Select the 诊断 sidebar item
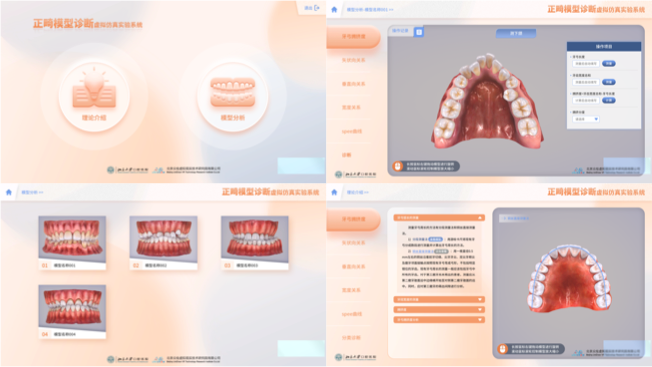Image resolution: width=652 pixels, height=367 pixels. tap(346, 155)
